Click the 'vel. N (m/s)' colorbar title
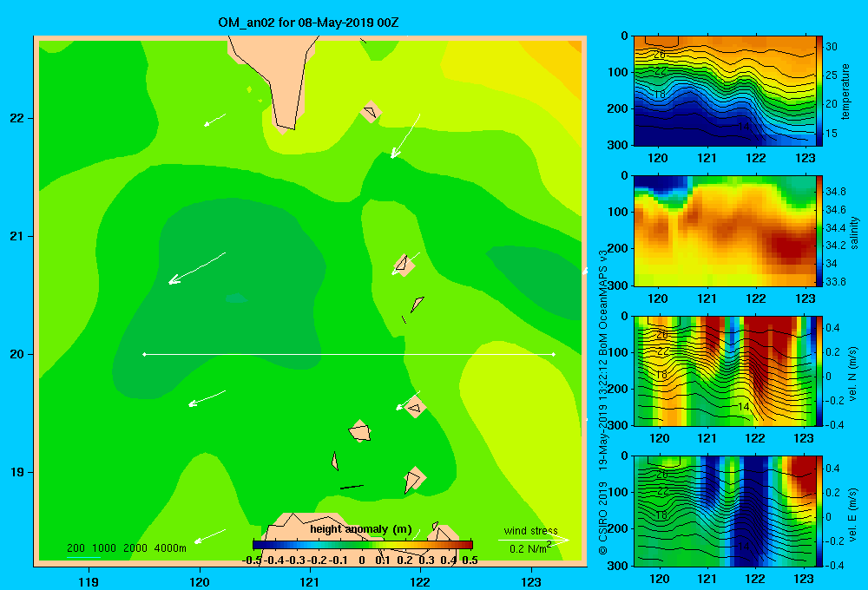The image size is (868, 590). 852,374
